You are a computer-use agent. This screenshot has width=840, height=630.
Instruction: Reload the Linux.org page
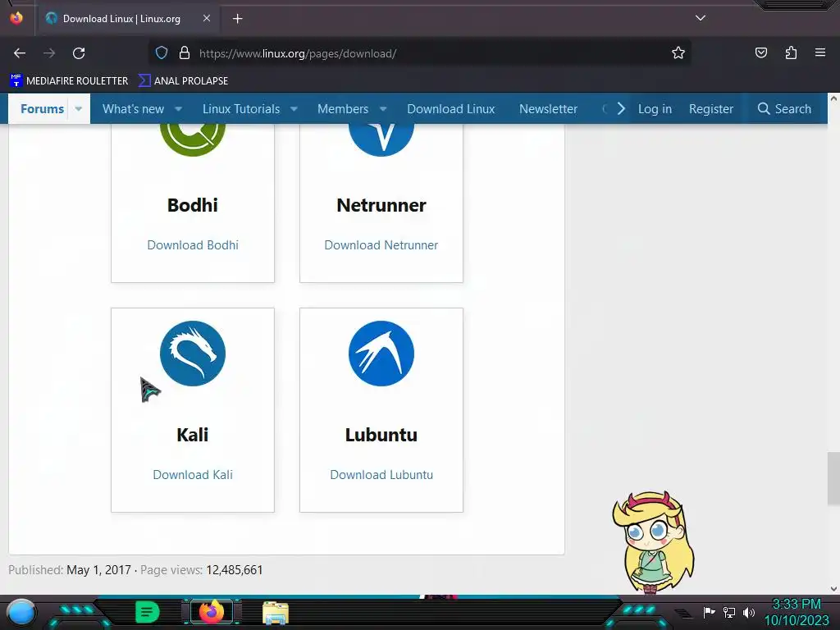coord(79,53)
